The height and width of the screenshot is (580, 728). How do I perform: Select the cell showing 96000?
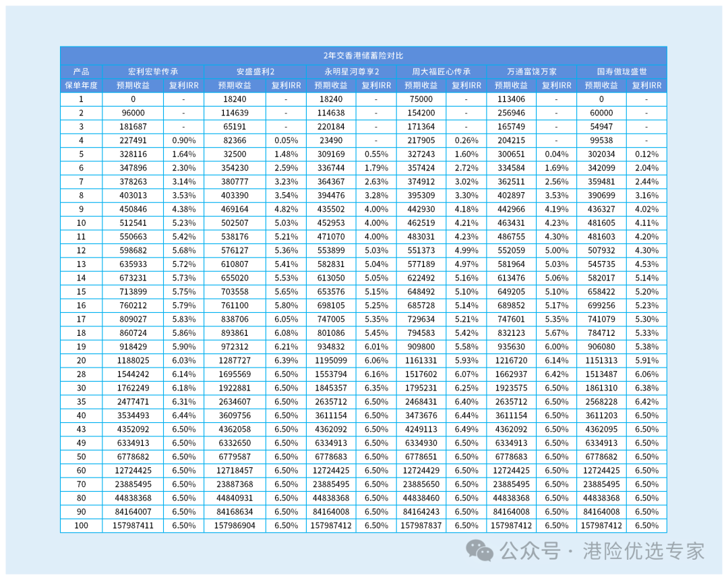point(133,113)
